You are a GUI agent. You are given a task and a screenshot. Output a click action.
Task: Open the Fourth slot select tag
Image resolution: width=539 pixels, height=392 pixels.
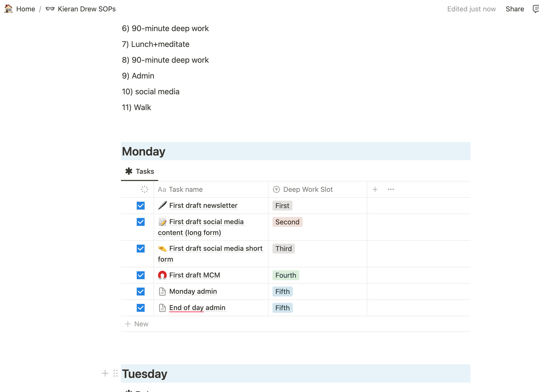286,275
